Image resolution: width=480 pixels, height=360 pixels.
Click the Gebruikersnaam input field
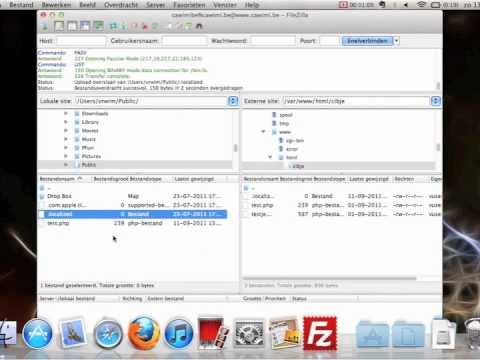[184, 41]
